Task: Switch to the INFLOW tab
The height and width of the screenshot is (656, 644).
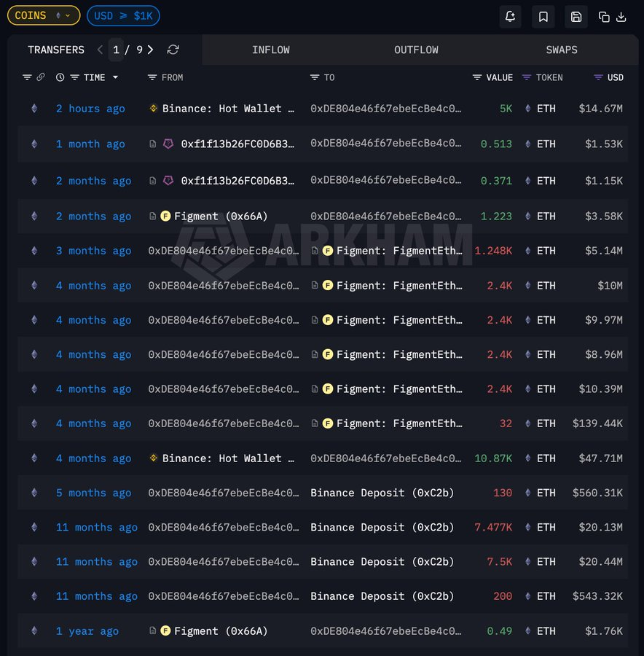Action: click(271, 50)
